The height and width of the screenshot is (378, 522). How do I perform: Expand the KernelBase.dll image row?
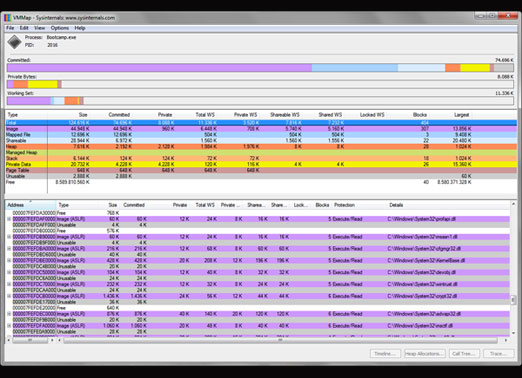tap(9, 260)
